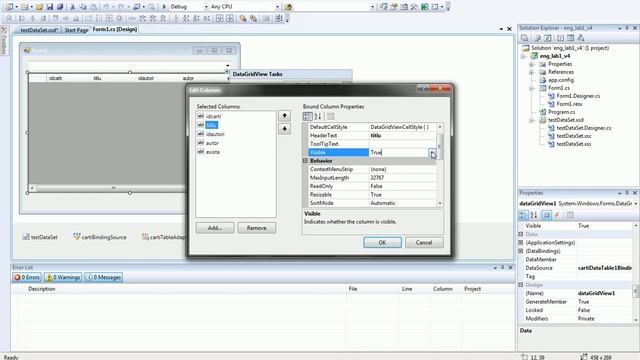Toggle the 0 Messages filter in Error List
Screen dimensions: 640x360
point(104,277)
